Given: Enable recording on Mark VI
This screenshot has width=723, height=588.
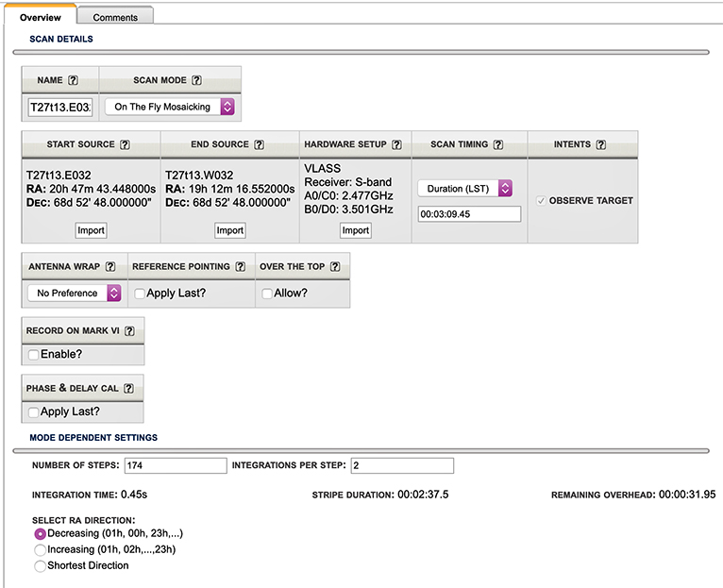Looking at the screenshot, I should 34,354.
